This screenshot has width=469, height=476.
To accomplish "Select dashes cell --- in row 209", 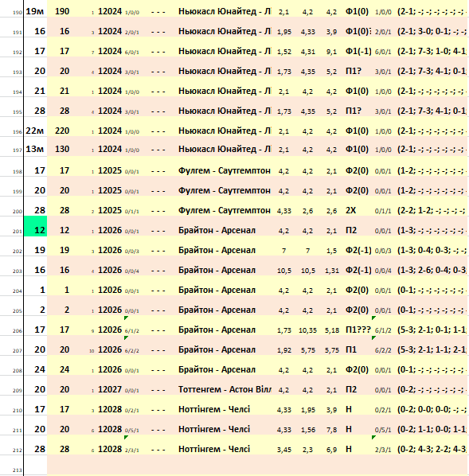I will pos(158,390).
